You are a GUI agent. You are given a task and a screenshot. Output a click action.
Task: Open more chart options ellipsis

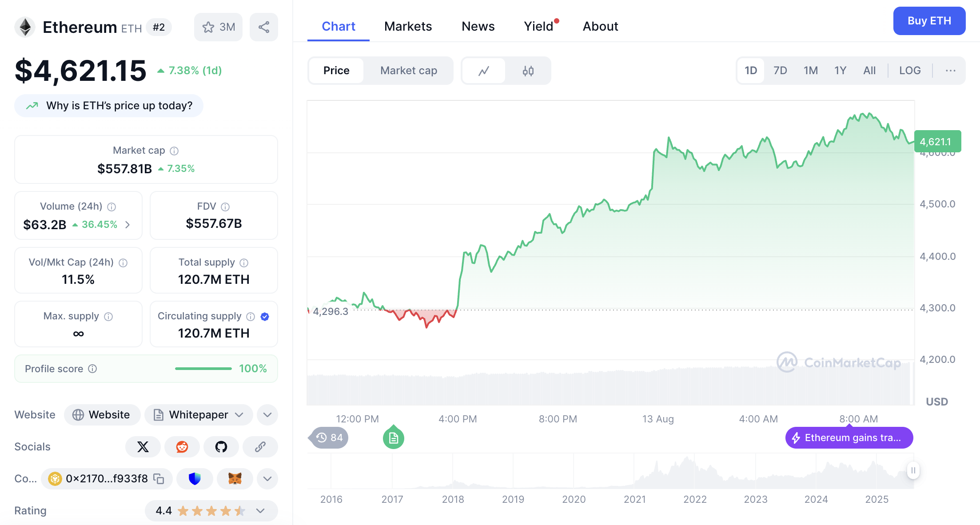pyautogui.click(x=950, y=71)
